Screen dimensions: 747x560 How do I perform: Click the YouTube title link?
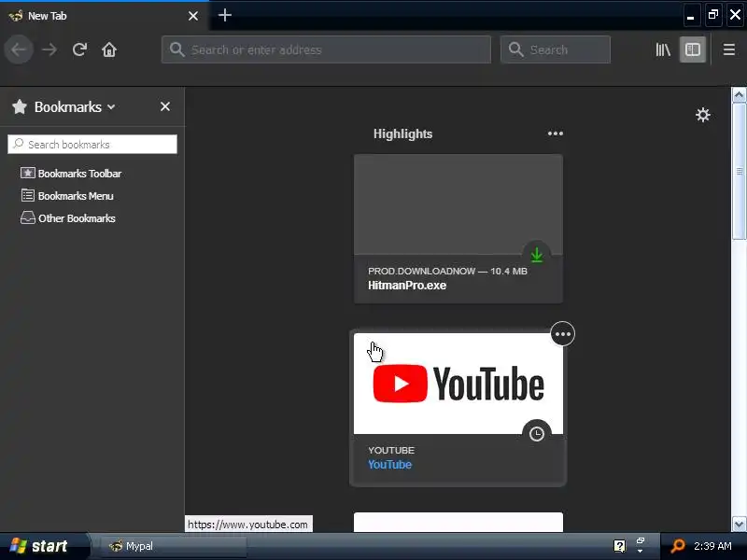point(389,465)
